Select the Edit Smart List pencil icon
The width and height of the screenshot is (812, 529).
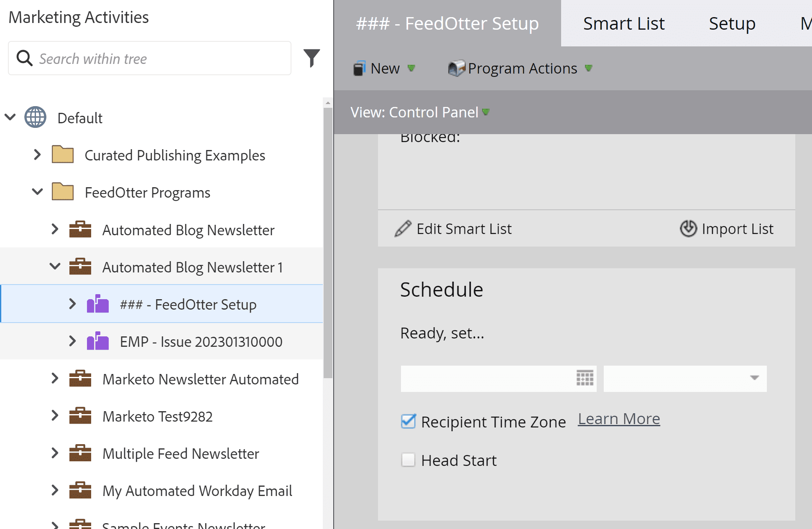pyautogui.click(x=402, y=229)
